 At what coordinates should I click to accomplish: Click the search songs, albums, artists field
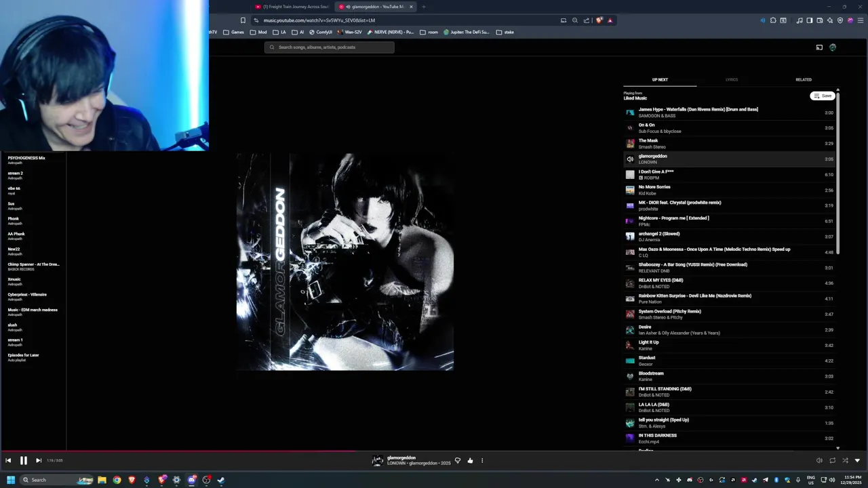point(330,47)
